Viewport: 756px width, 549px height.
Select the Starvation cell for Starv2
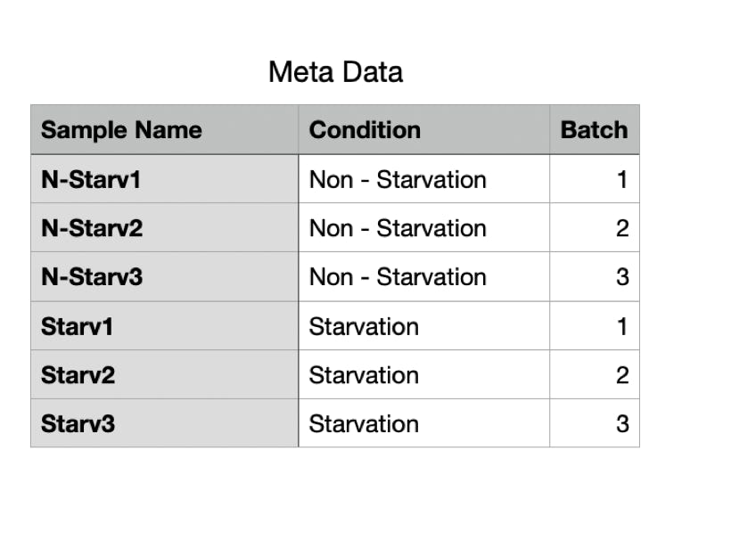pos(423,375)
